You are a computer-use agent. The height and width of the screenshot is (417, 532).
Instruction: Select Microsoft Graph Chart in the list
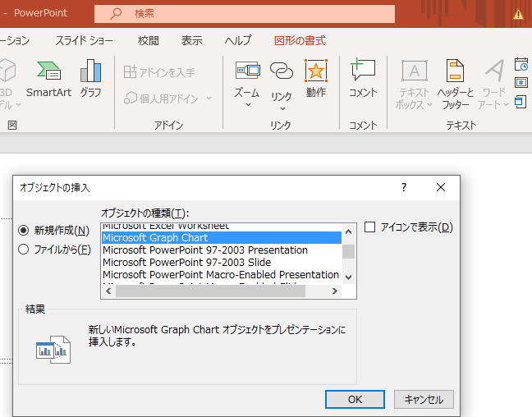coord(222,237)
